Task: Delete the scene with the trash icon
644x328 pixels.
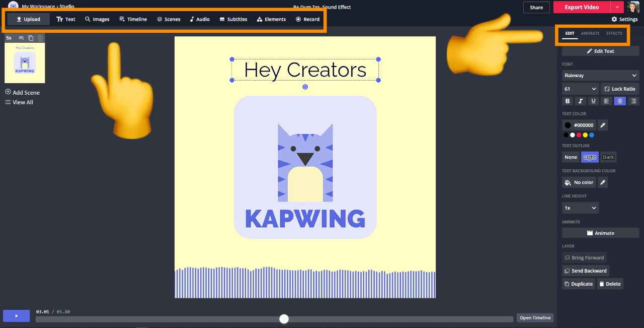Action: point(40,38)
